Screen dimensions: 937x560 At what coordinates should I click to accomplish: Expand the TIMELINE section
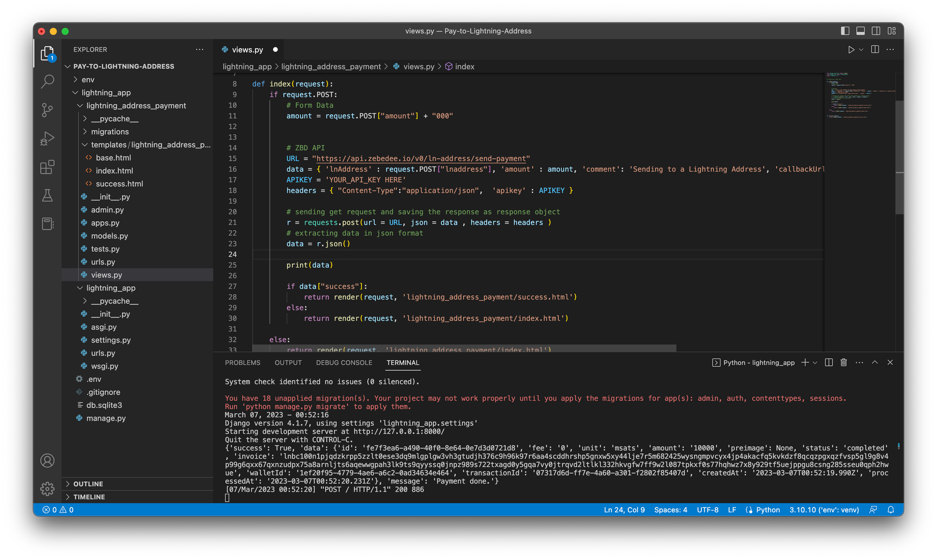pos(89,497)
